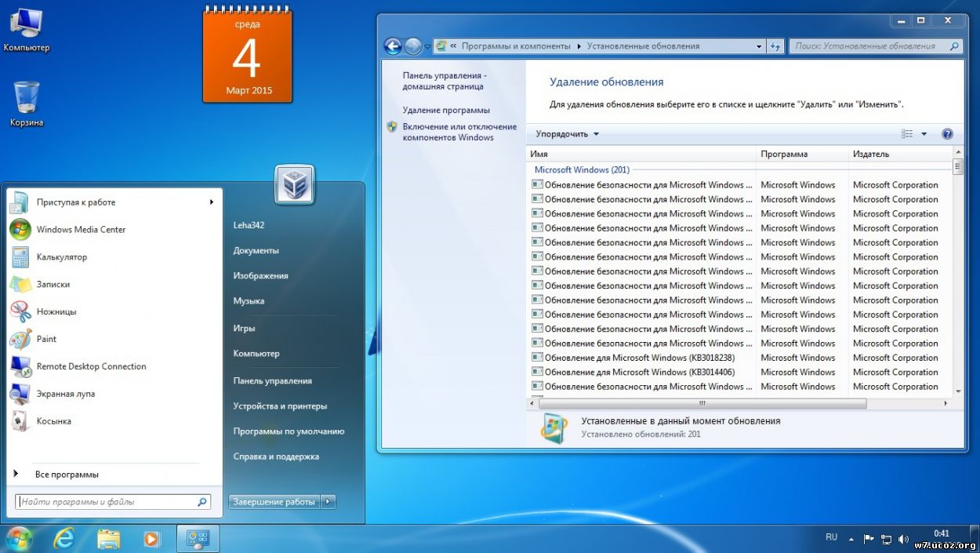Click the Back arrow in Installed Updates window
The image size is (980, 553).
[393, 46]
